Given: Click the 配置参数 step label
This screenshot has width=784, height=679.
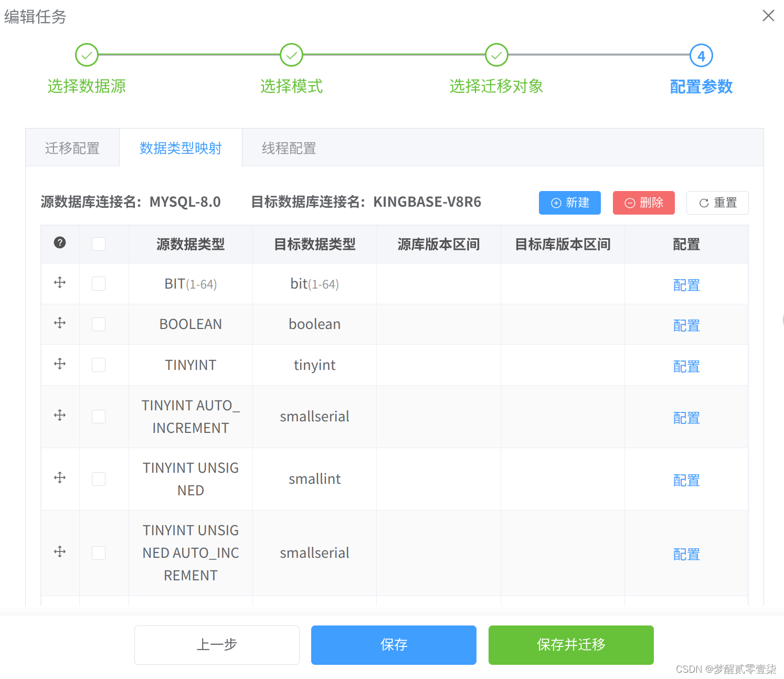Looking at the screenshot, I should click(x=701, y=87).
